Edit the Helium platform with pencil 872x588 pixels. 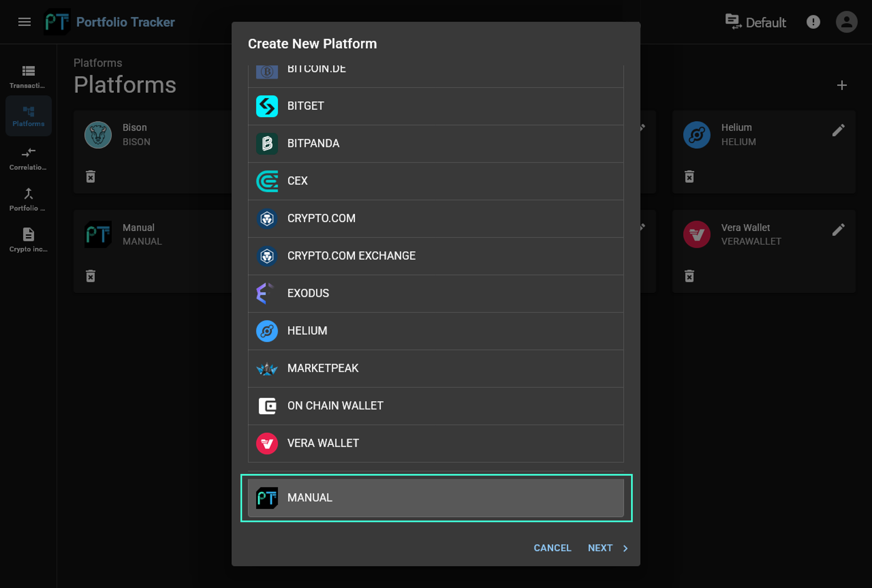838,130
